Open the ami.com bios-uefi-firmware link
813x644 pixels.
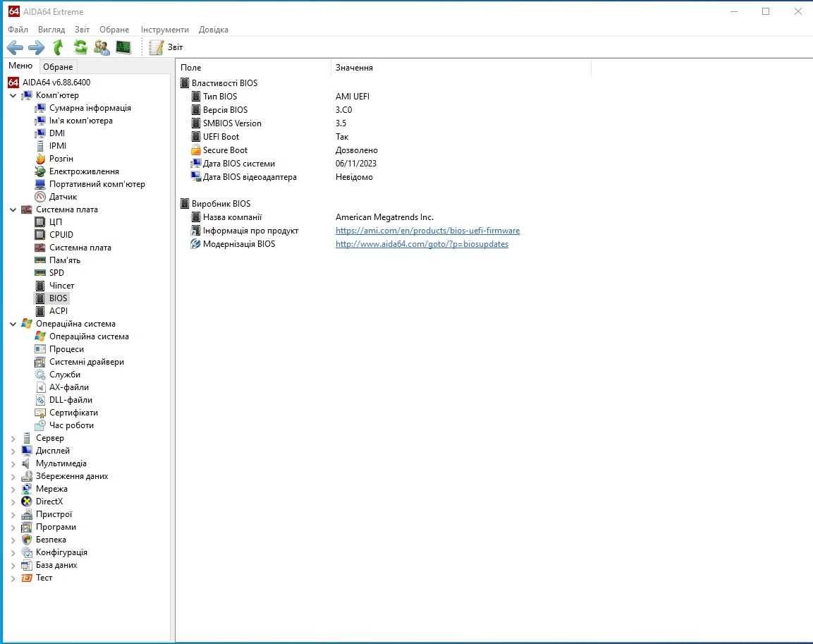[427, 231]
